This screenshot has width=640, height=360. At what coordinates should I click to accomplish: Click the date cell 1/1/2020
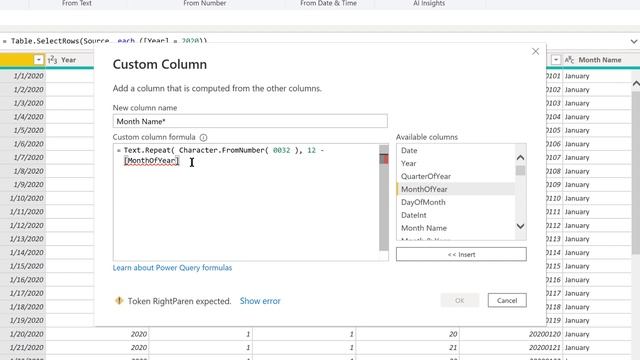coord(23,76)
